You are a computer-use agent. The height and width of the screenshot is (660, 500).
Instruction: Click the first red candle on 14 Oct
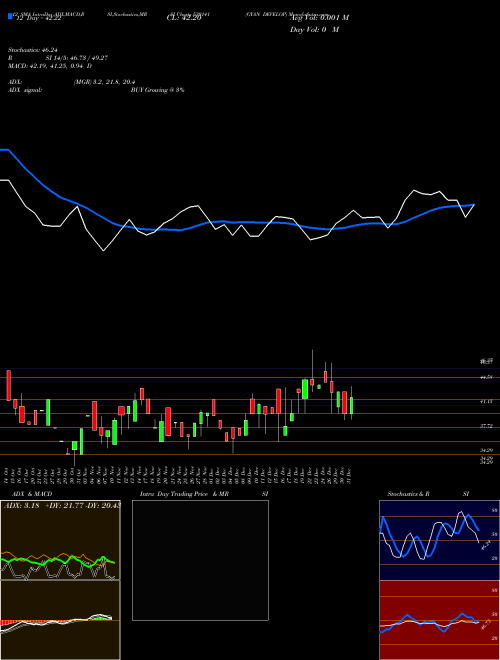point(8,385)
